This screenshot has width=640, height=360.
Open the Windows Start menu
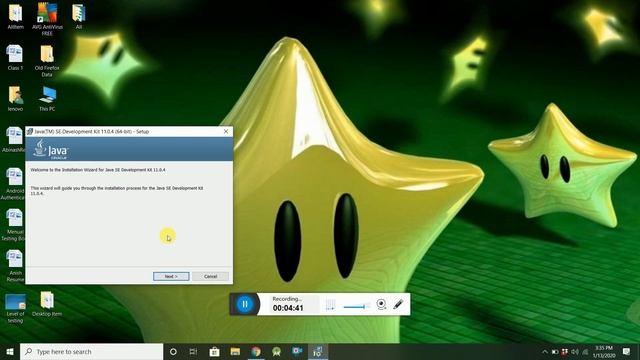coord(10,351)
